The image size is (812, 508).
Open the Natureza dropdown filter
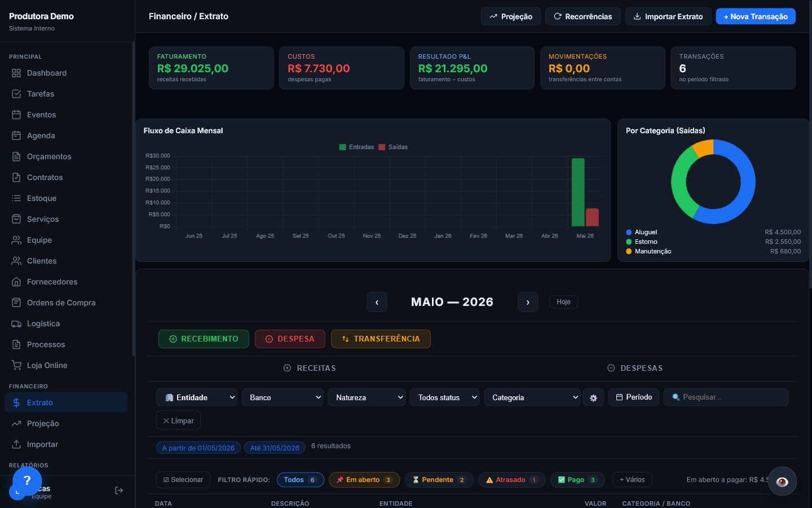[367, 397]
